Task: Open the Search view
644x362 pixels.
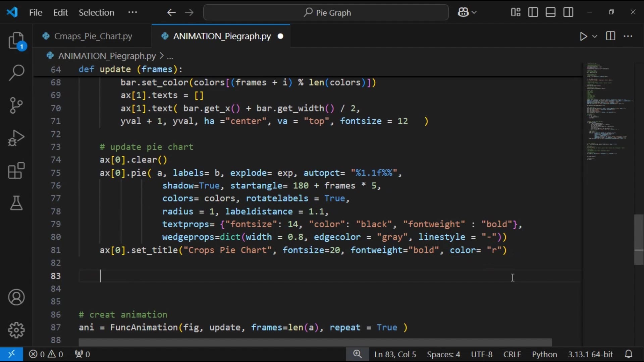Action: tap(16, 72)
